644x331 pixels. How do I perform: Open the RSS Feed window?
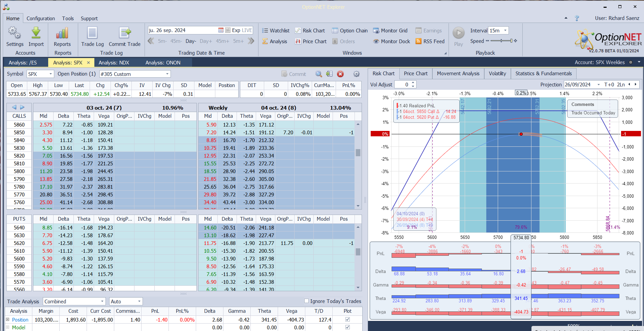430,41
